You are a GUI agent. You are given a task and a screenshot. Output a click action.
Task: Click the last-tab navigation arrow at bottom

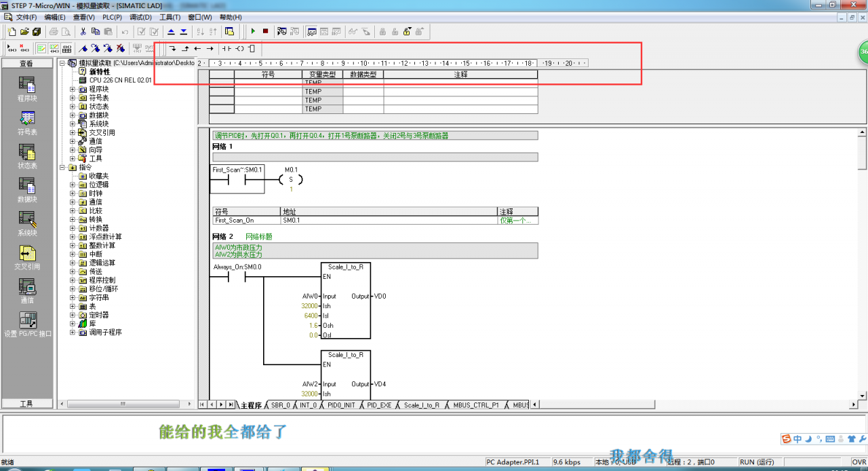[231, 404]
